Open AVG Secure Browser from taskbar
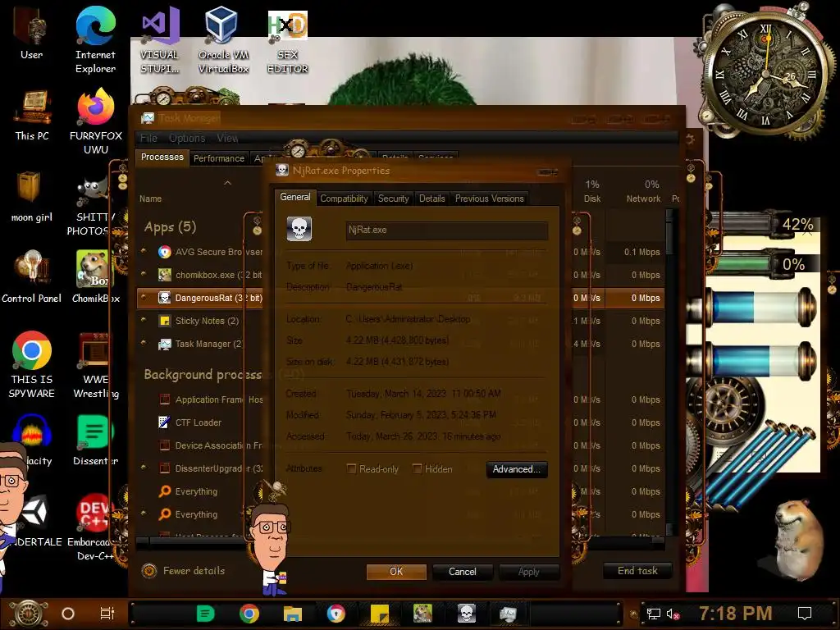 point(336,614)
